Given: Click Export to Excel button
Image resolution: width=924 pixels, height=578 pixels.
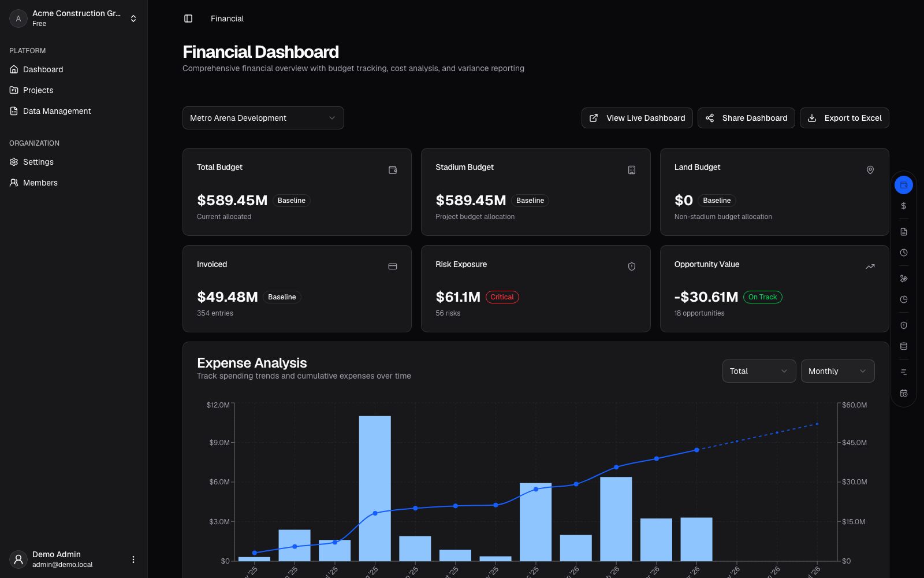Looking at the screenshot, I should (x=844, y=118).
